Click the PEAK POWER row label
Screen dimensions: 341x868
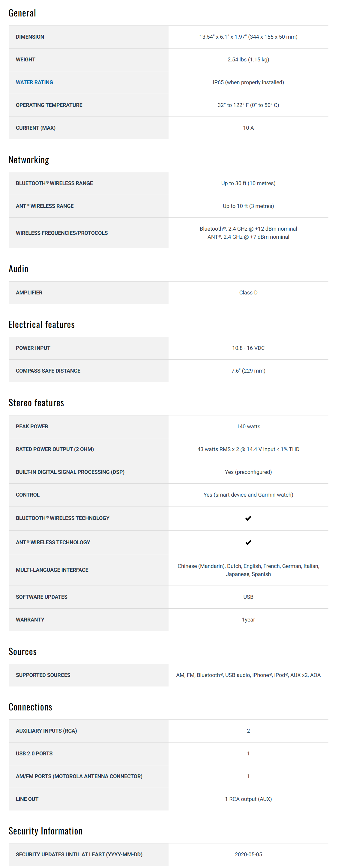point(32,426)
